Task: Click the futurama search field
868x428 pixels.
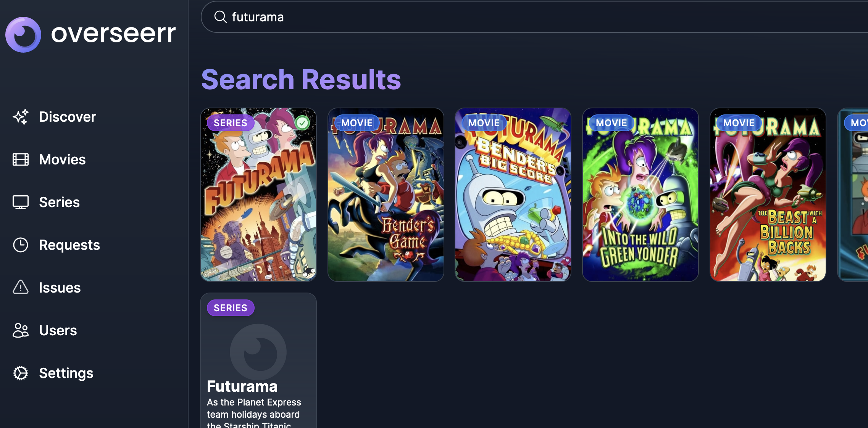Action: pyautogui.click(x=534, y=17)
